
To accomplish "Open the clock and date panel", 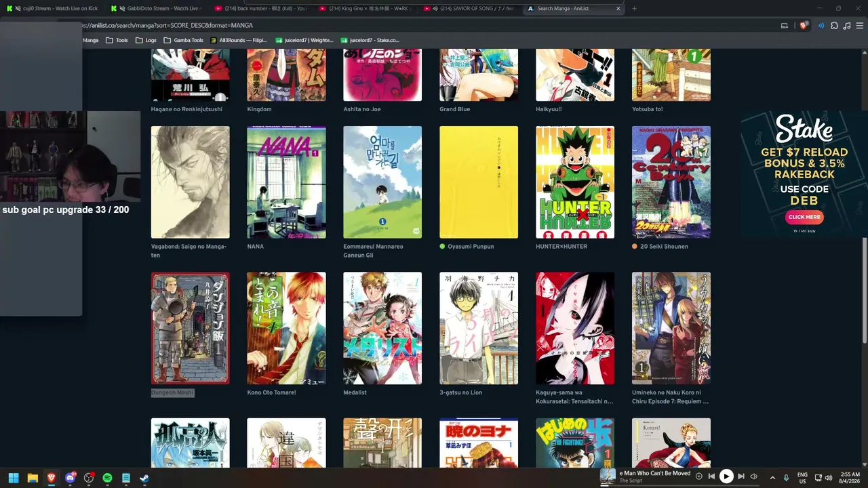I will 850,478.
